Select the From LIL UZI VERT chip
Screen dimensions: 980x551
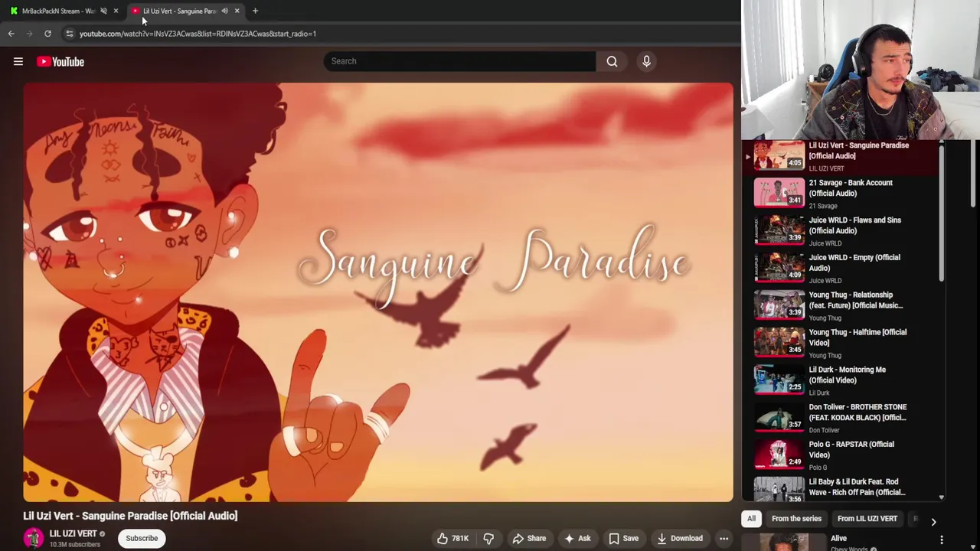coord(867,519)
